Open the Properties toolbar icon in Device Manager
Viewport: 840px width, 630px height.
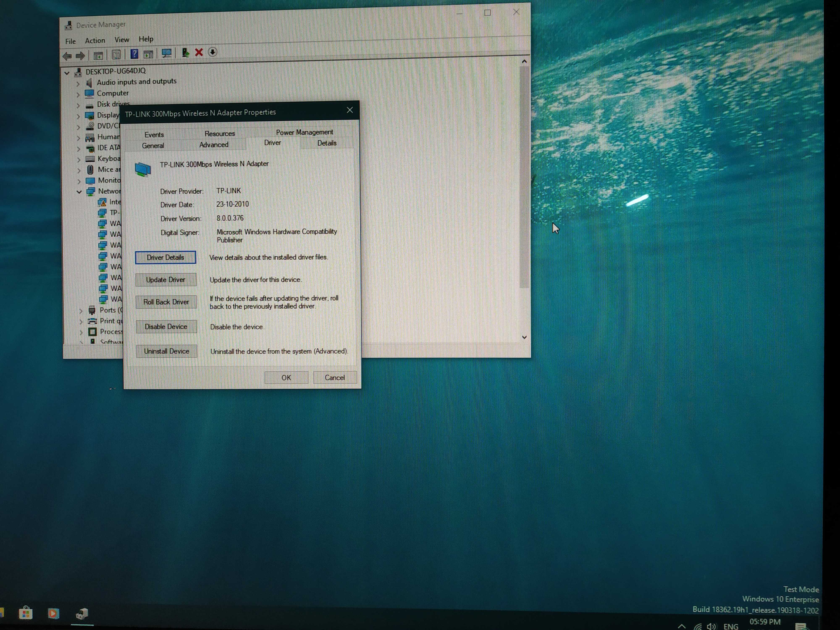point(116,55)
